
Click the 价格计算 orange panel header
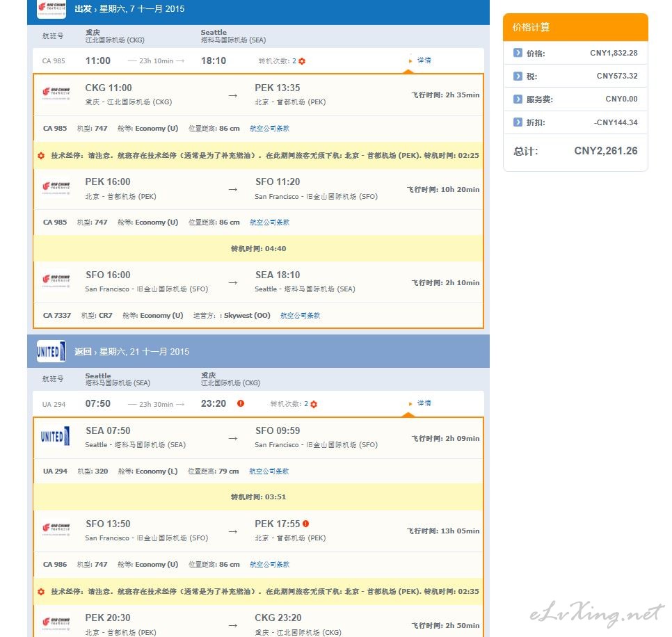pyautogui.click(x=575, y=27)
